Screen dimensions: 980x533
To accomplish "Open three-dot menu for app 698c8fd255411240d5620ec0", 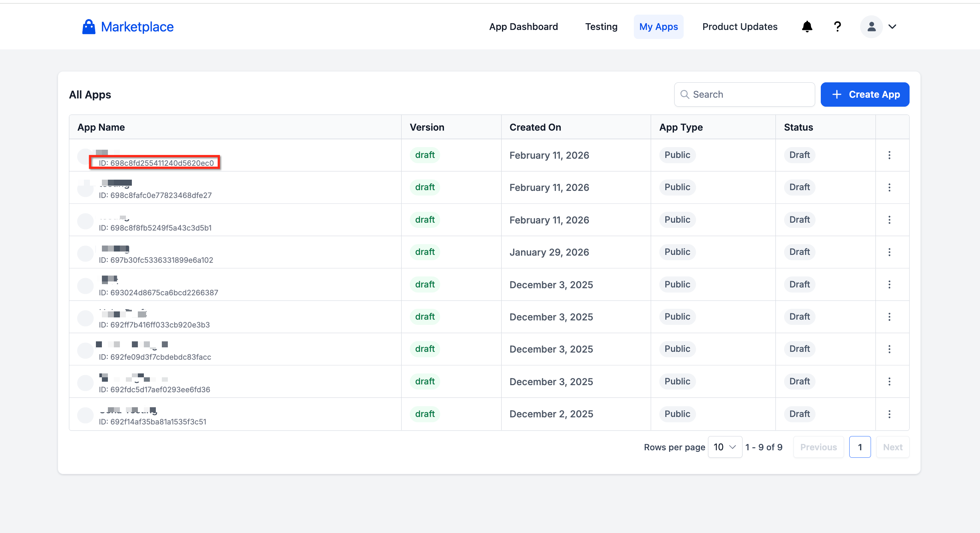I will 889,155.
